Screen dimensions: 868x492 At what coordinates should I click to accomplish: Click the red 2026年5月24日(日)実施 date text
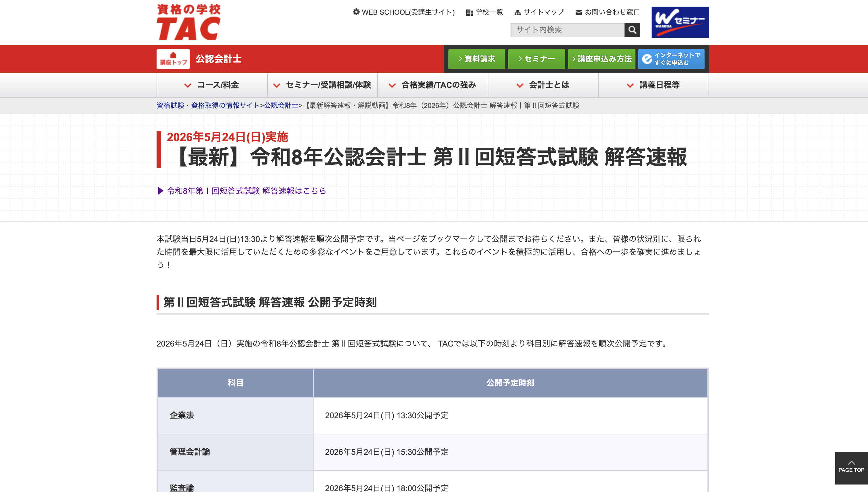pyautogui.click(x=227, y=137)
